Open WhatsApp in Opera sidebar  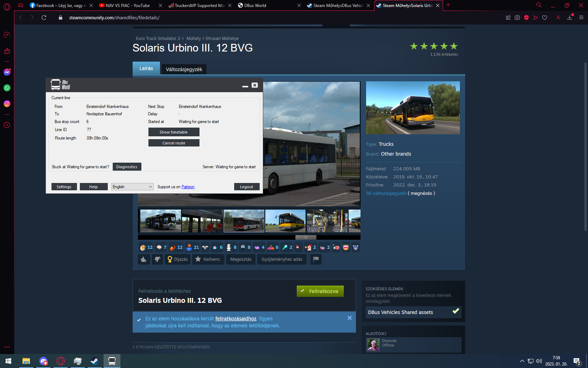[7, 88]
